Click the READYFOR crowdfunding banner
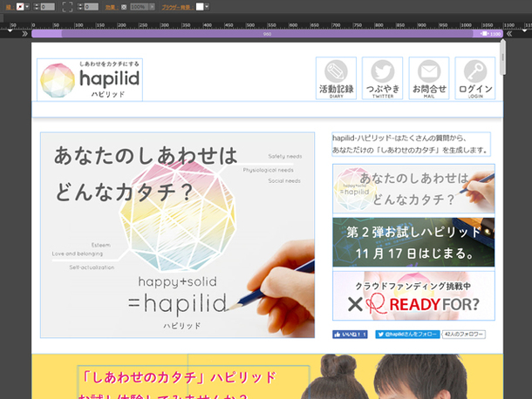 click(x=413, y=295)
